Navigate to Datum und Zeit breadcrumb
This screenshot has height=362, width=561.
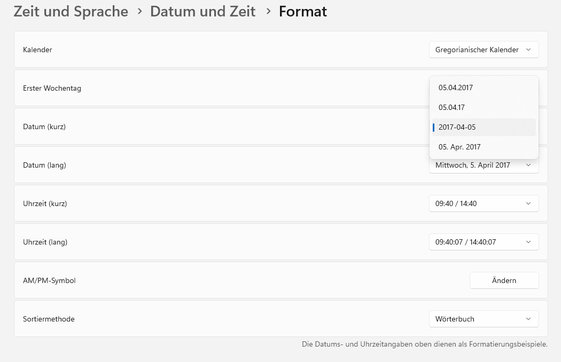tap(203, 11)
